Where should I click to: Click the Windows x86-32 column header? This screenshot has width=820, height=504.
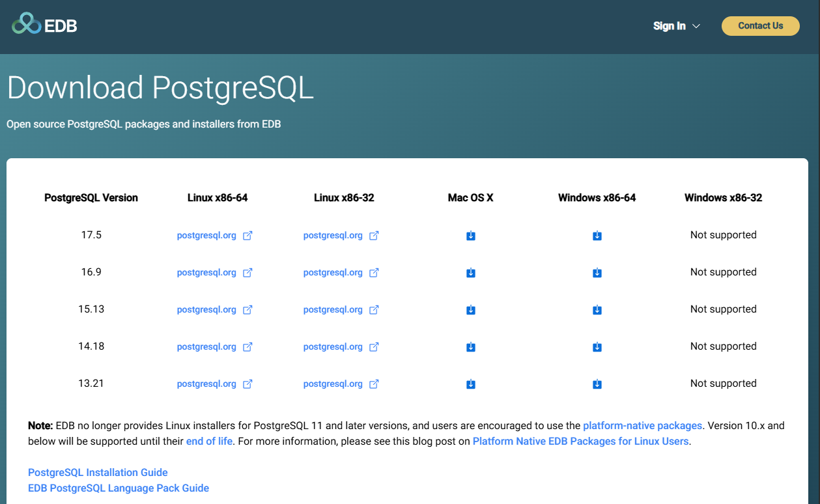pyautogui.click(x=723, y=198)
